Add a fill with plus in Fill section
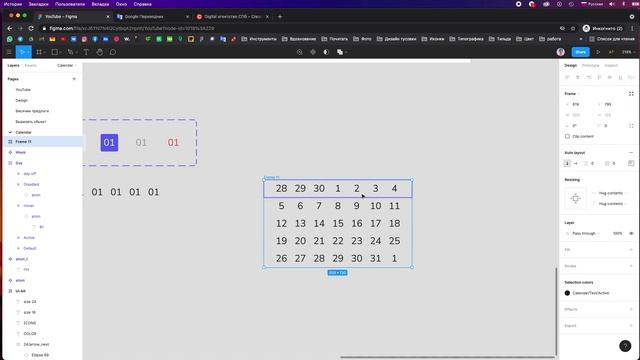 (631, 249)
